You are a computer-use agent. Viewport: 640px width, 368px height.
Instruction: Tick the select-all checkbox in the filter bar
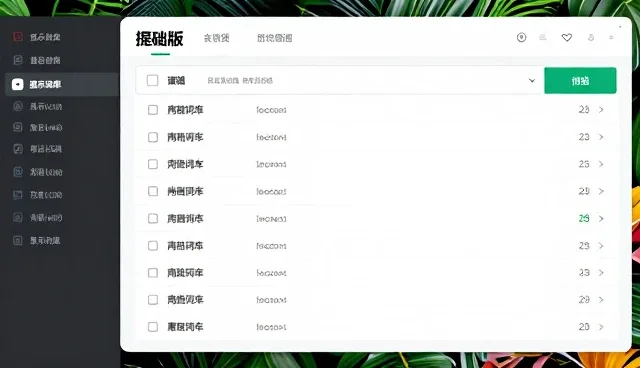pos(152,80)
